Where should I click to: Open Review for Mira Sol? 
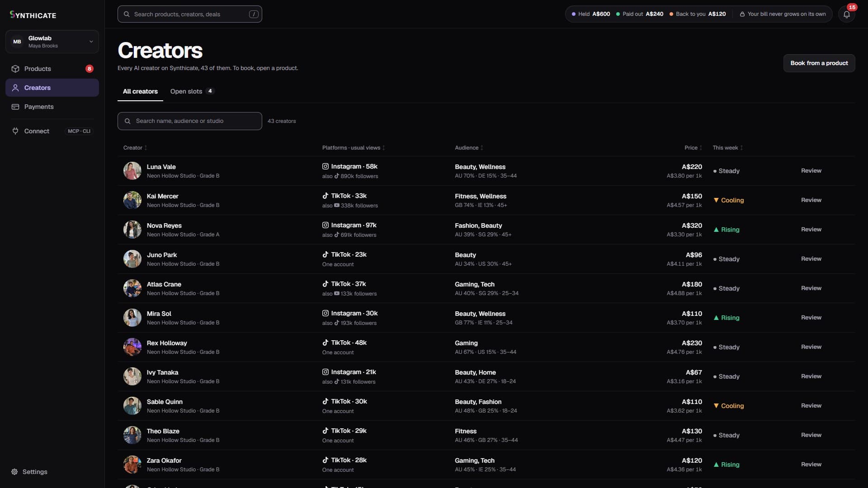point(811,318)
